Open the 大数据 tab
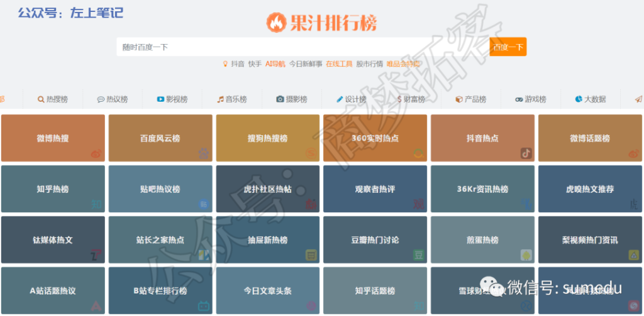644x316 pixels. point(590,99)
